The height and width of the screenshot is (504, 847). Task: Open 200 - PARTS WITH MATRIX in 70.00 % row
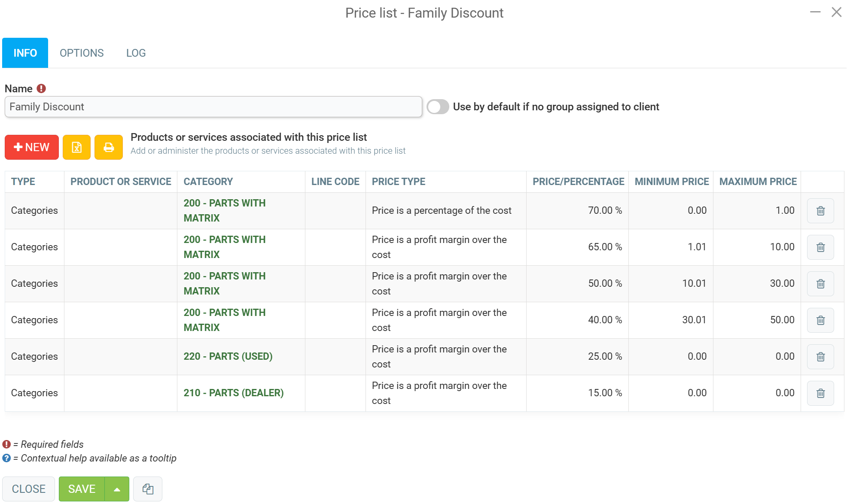pos(225,210)
